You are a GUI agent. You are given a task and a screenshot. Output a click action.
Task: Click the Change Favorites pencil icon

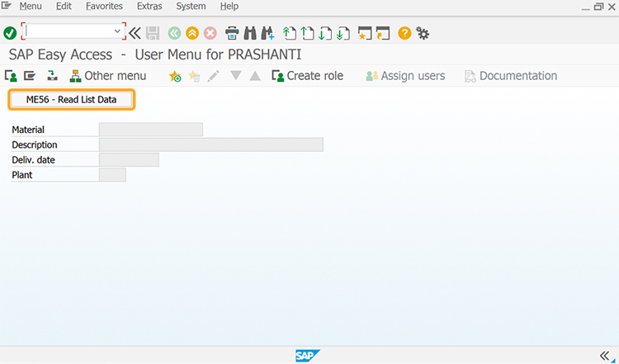pyautogui.click(x=214, y=76)
